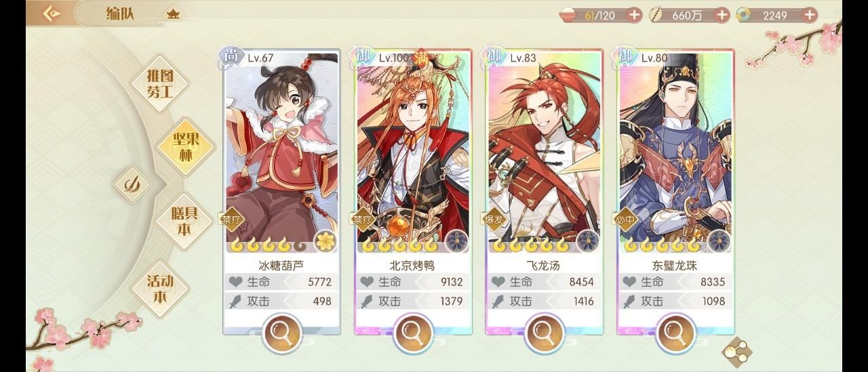Tap the 禁疗 tag on 北京烤鸭 card

click(x=361, y=220)
